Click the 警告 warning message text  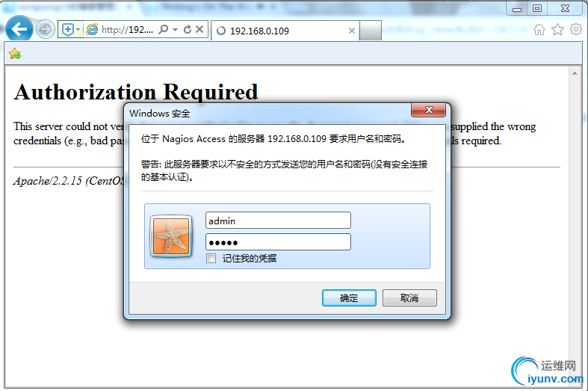click(x=284, y=170)
